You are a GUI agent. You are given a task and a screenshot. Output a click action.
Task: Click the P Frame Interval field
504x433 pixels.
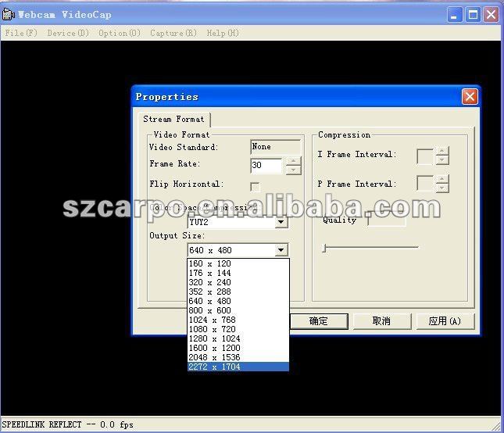[x=425, y=183]
